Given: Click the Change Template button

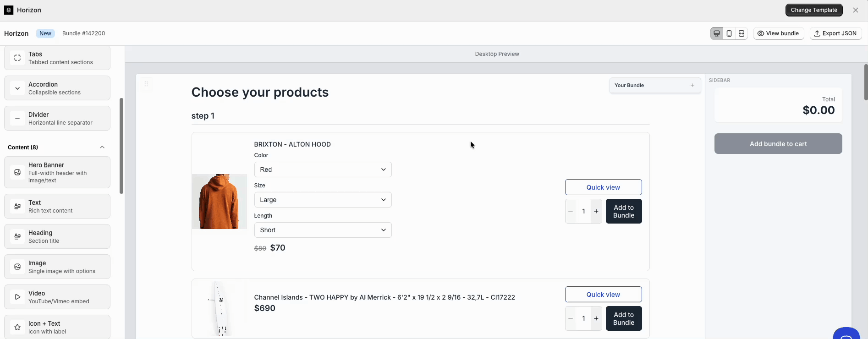Looking at the screenshot, I should (x=814, y=10).
